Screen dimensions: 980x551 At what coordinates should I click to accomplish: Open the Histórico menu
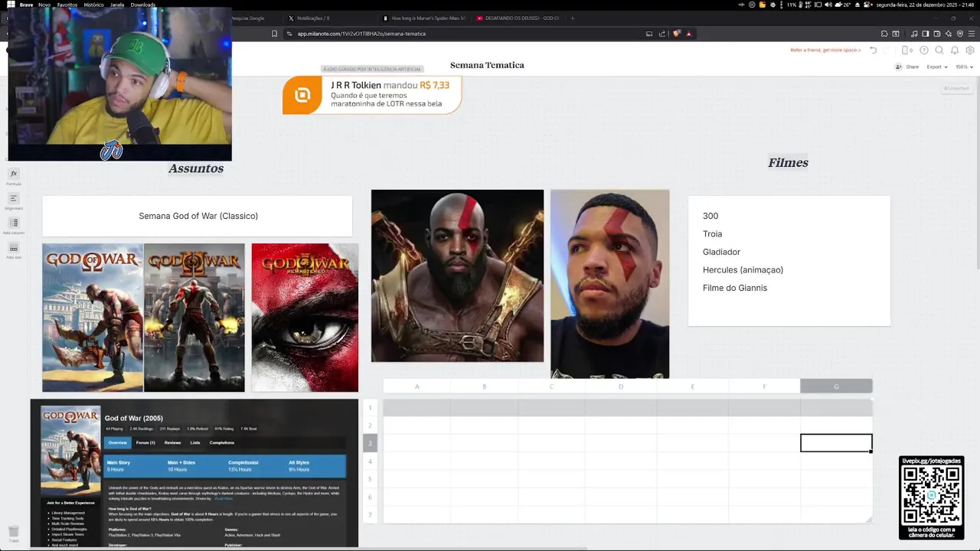93,5
